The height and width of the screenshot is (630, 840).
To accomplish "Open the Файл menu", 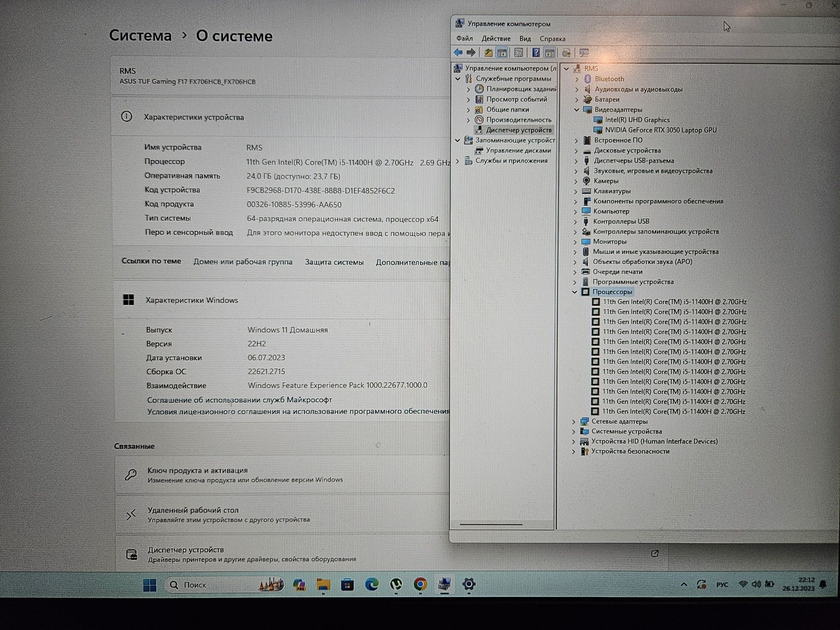I will pyautogui.click(x=465, y=38).
